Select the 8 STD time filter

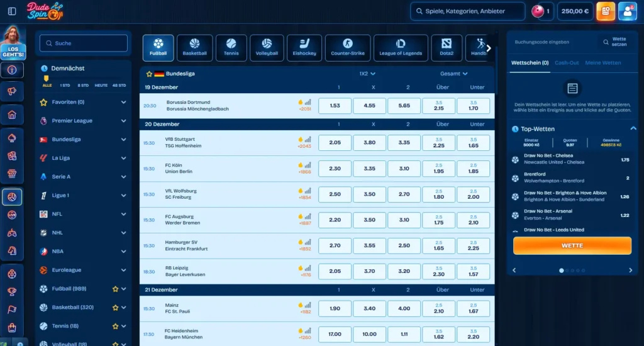pos(83,86)
